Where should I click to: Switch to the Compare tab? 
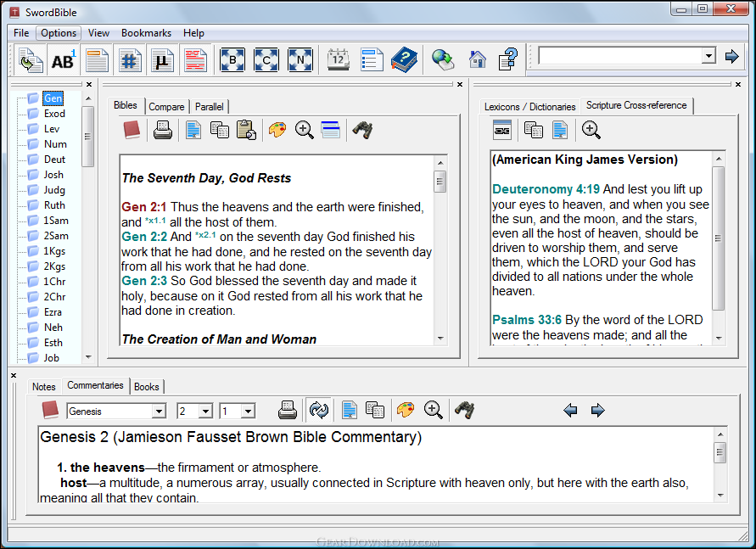tap(166, 107)
